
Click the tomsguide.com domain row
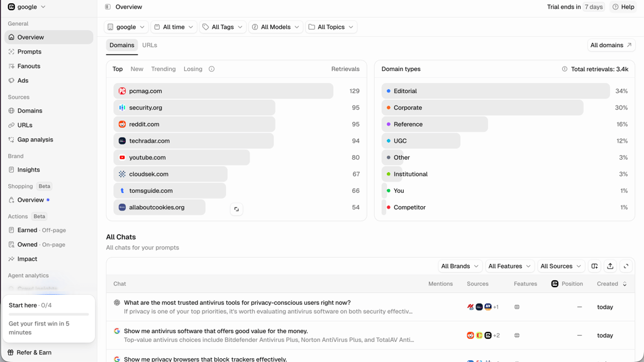coord(236,191)
